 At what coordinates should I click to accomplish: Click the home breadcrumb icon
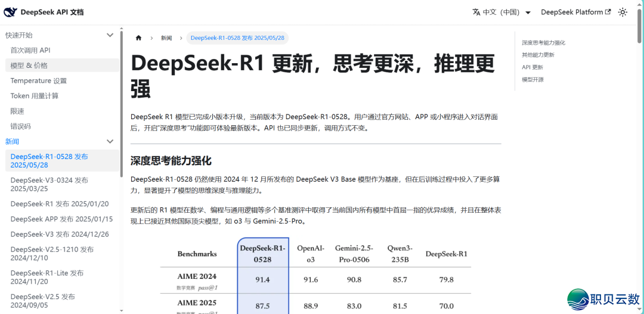138,38
